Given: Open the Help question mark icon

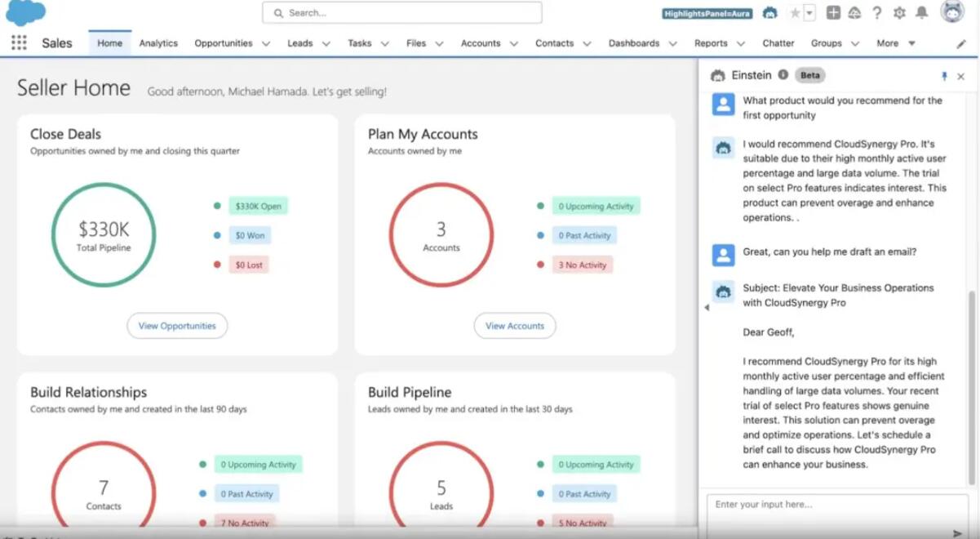Looking at the screenshot, I should click(877, 13).
